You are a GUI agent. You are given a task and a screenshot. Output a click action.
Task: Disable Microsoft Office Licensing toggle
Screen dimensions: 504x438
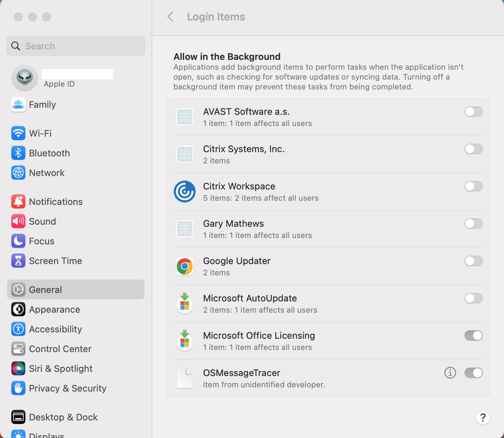pos(474,336)
